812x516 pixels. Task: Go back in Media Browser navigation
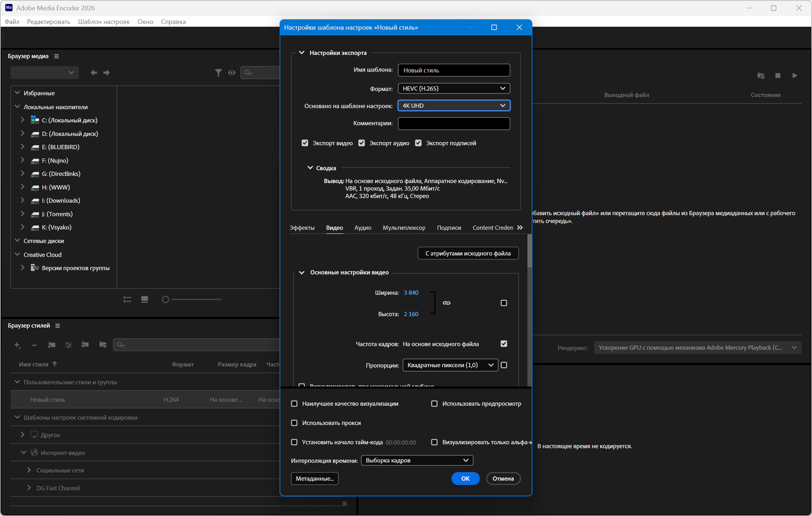(94, 73)
